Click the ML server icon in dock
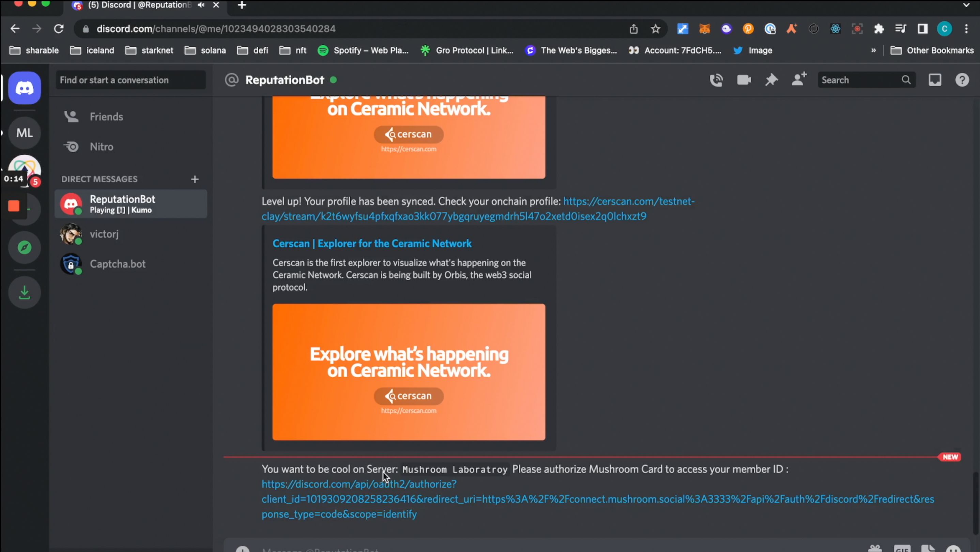The height and width of the screenshot is (552, 980). pyautogui.click(x=24, y=133)
